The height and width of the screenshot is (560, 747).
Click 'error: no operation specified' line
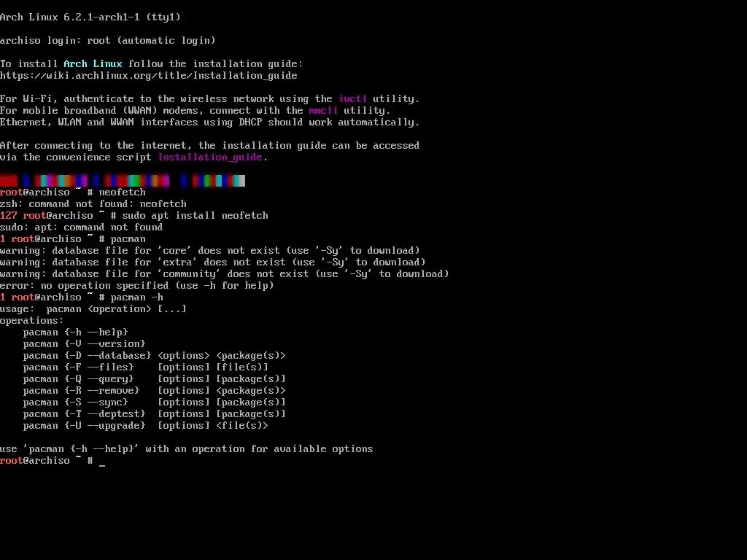pyautogui.click(x=136, y=285)
